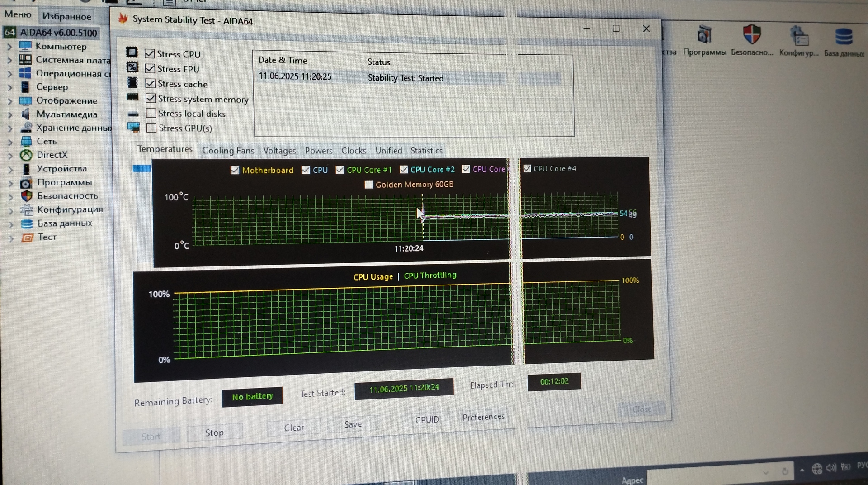The image size is (868, 485).
Task: Click the Конфигур... toolbar icon
Action: [799, 36]
